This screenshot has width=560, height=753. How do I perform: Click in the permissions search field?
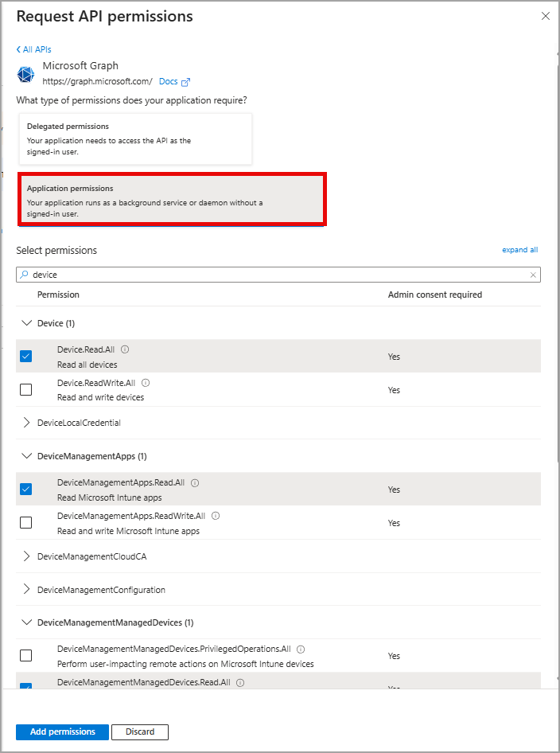(278, 275)
